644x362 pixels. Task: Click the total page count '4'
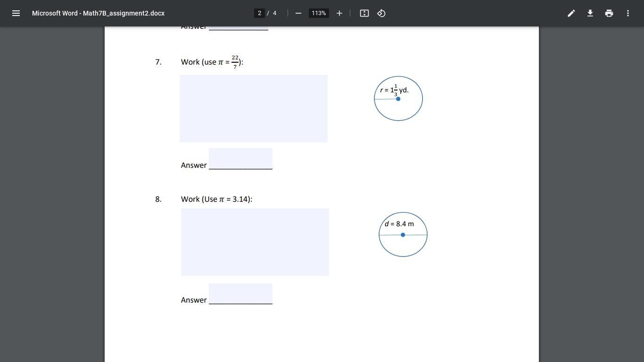click(274, 13)
